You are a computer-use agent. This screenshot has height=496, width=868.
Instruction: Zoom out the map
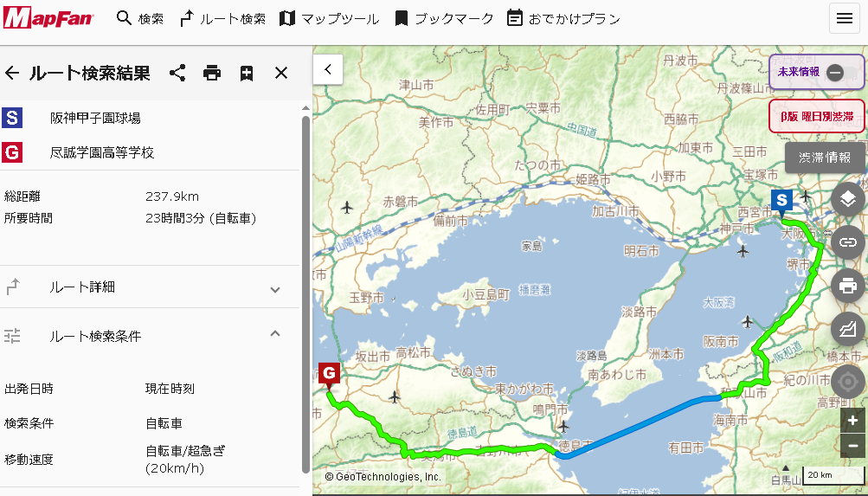pyautogui.click(x=852, y=446)
